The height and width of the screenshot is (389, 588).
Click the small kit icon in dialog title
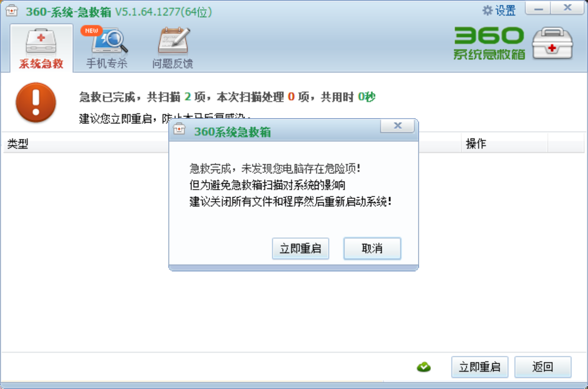(179, 129)
